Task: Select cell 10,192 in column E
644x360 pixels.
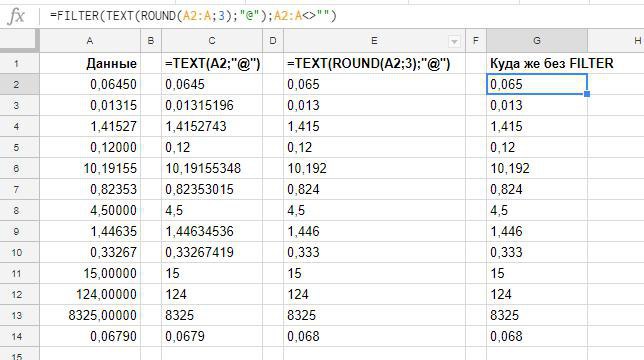Action: click(x=374, y=168)
